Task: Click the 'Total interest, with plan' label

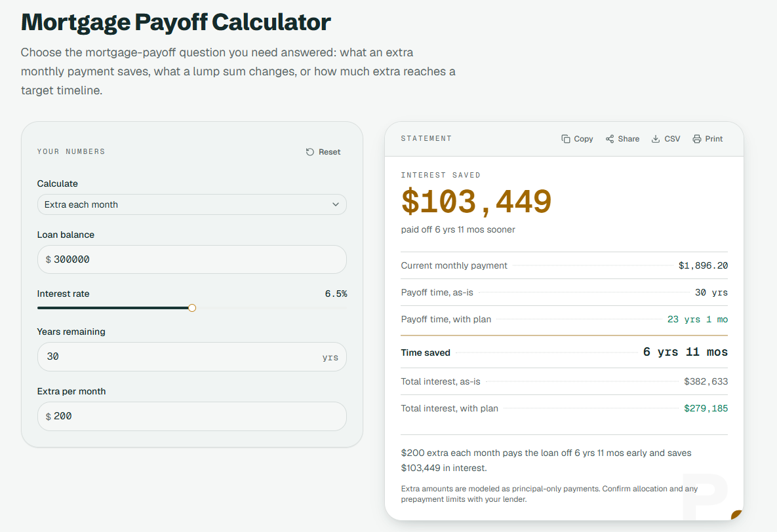Action: (x=449, y=409)
